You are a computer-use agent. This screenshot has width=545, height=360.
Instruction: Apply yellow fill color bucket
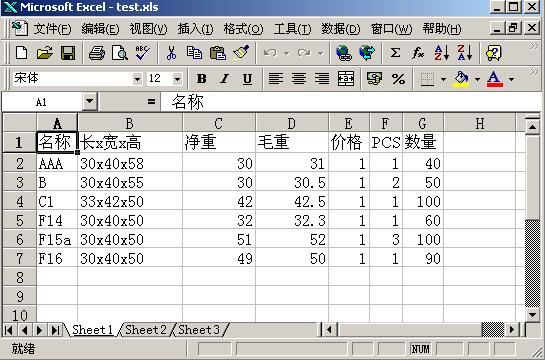point(461,79)
